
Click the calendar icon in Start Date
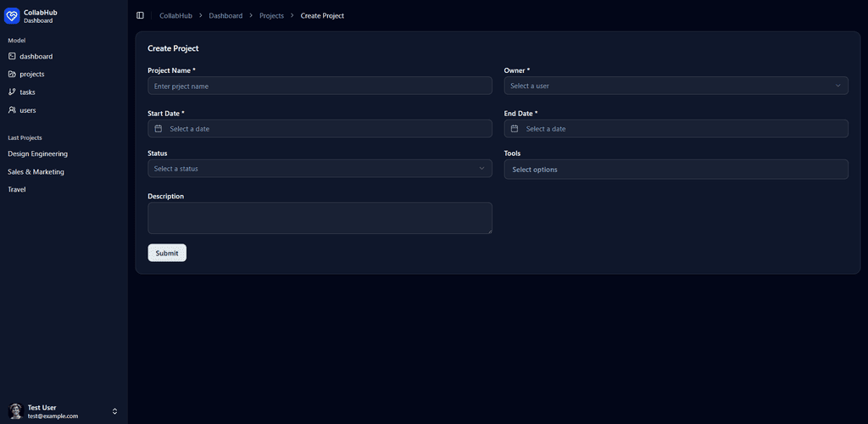tap(159, 128)
